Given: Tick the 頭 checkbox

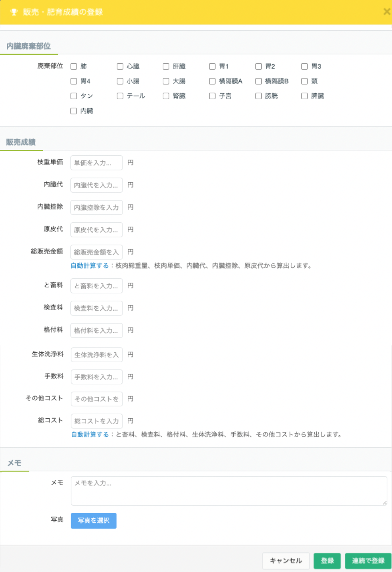Looking at the screenshot, I should [x=304, y=81].
